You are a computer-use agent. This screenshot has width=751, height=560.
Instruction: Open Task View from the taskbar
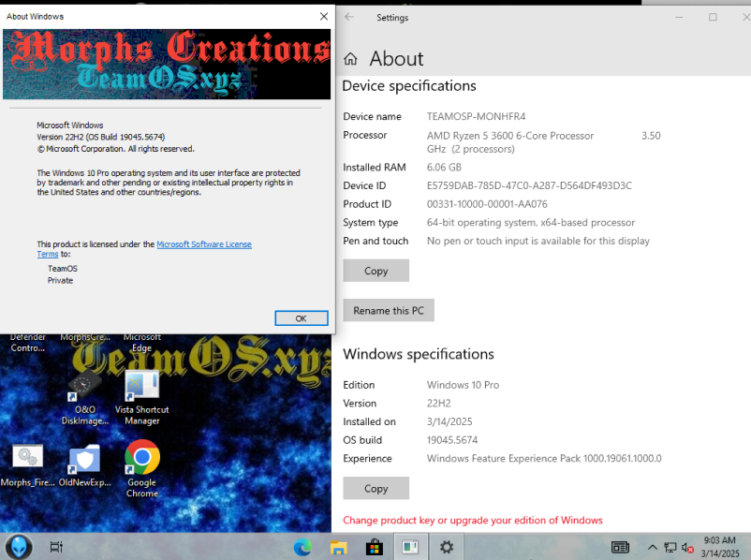[56, 547]
